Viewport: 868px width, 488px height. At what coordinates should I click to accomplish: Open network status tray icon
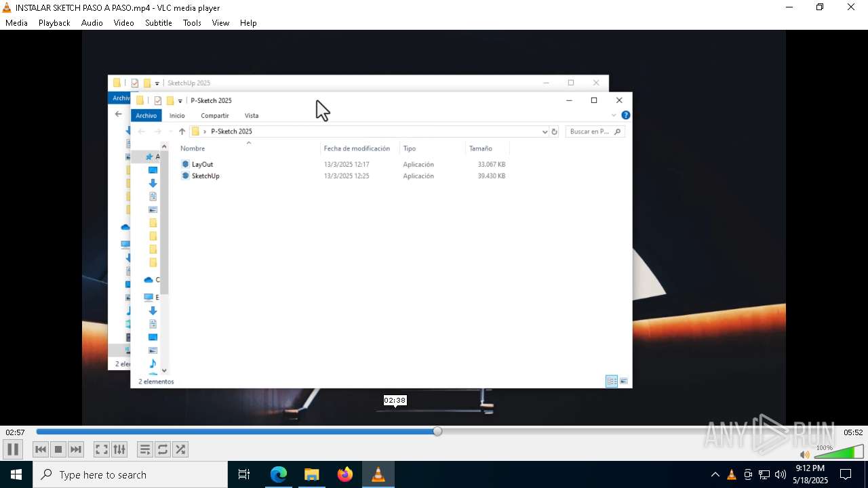[764, 474]
